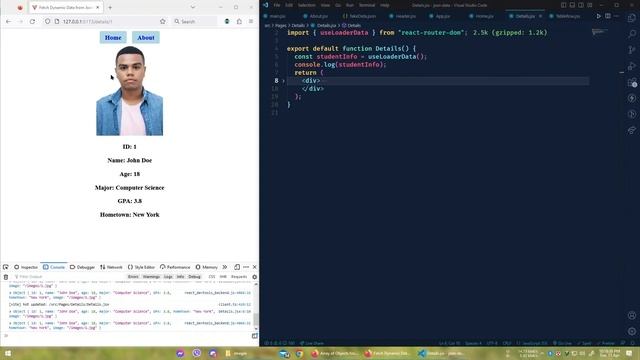
Task: Switch to the Memory DevTools tab
Action: tap(207, 267)
